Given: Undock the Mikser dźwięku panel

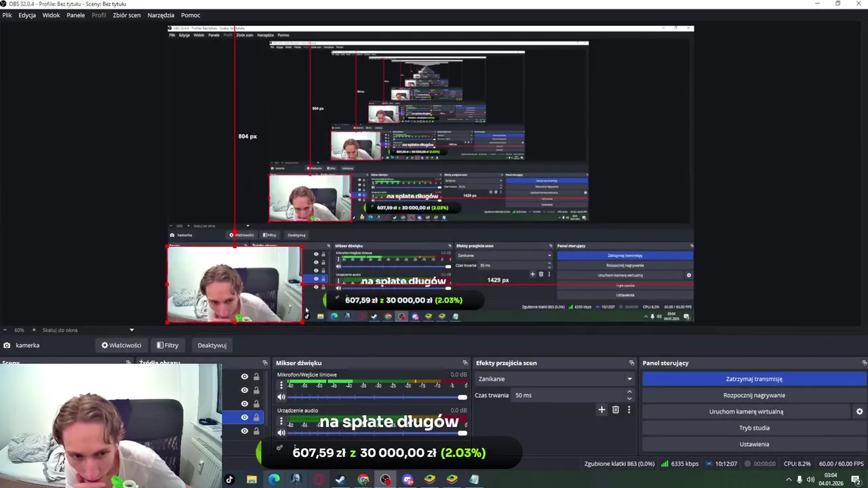Looking at the screenshot, I should tap(465, 363).
